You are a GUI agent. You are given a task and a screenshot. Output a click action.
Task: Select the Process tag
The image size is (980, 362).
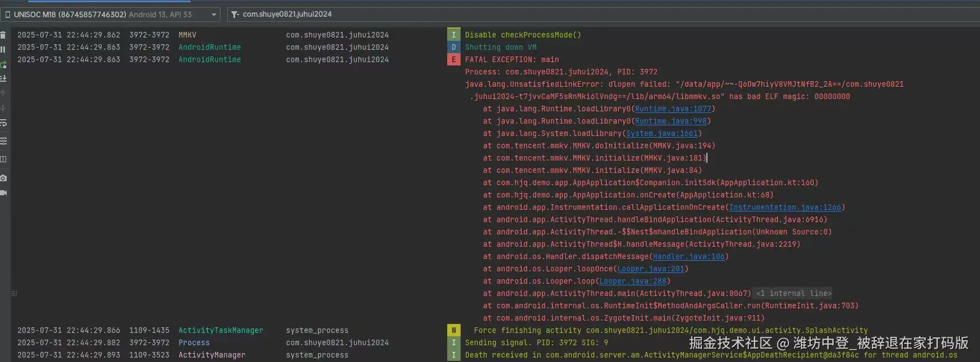(x=194, y=342)
